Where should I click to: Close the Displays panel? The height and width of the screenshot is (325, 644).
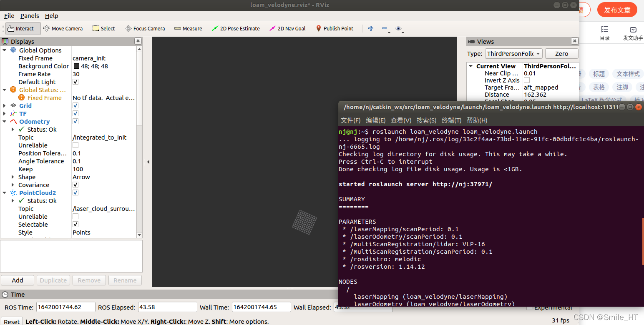(x=138, y=41)
